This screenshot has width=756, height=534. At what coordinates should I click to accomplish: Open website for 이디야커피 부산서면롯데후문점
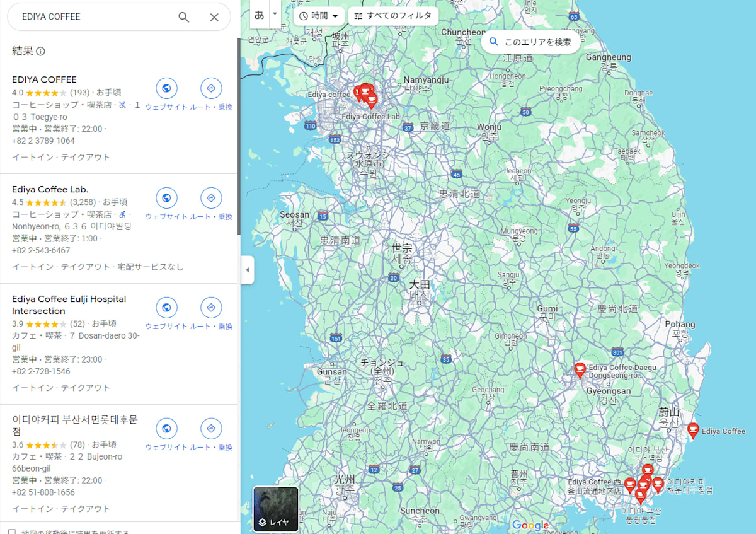tap(166, 429)
